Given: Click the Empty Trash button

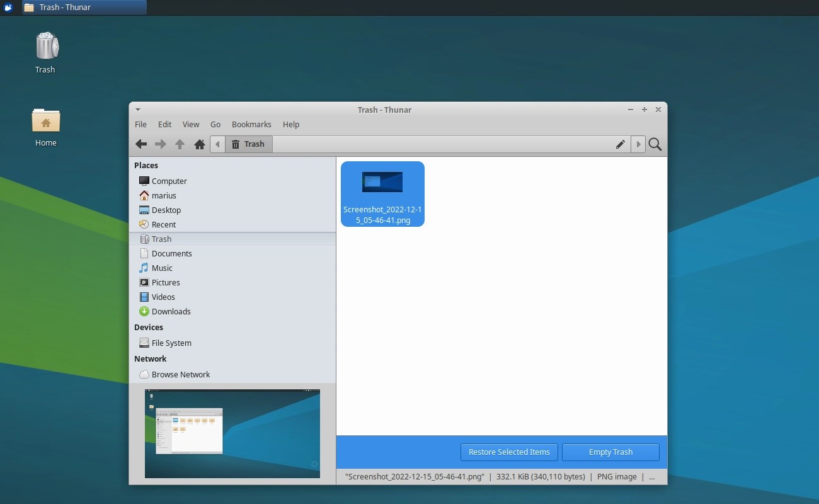Looking at the screenshot, I should [610, 452].
